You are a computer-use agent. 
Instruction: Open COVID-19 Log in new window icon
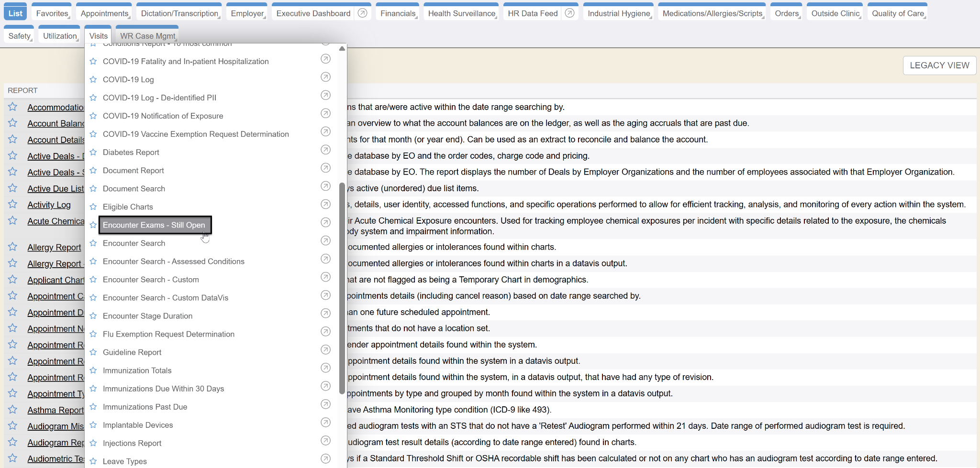[325, 77]
